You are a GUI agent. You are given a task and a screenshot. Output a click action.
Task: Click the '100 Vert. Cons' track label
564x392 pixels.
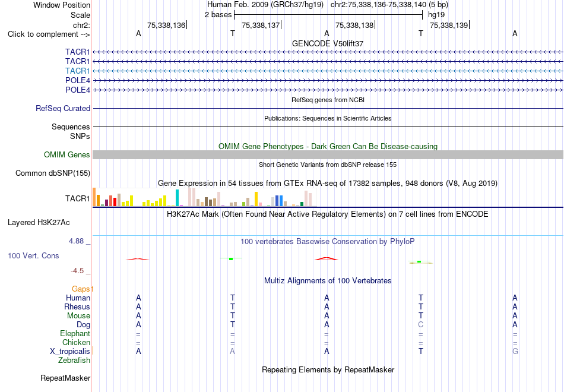pyautogui.click(x=33, y=255)
